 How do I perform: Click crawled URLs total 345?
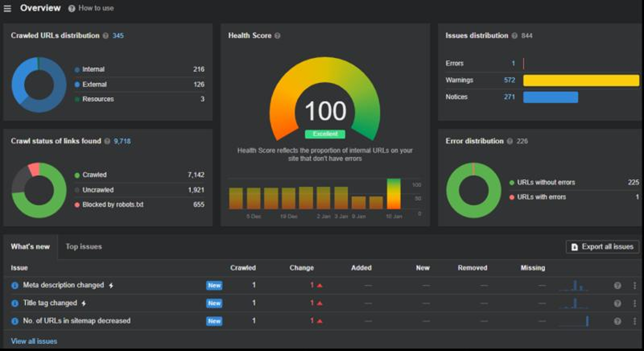click(118, 36)
